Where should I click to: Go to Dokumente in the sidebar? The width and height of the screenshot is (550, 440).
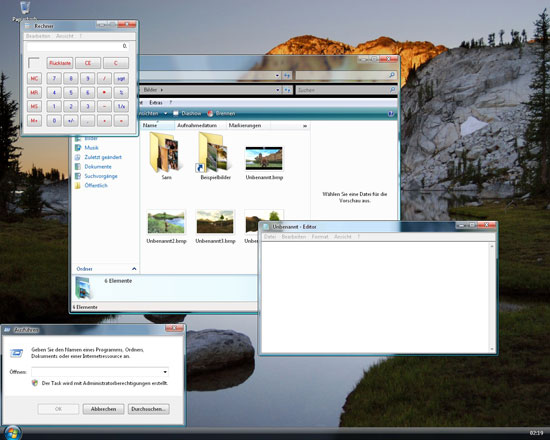click(x=98, y=167)
